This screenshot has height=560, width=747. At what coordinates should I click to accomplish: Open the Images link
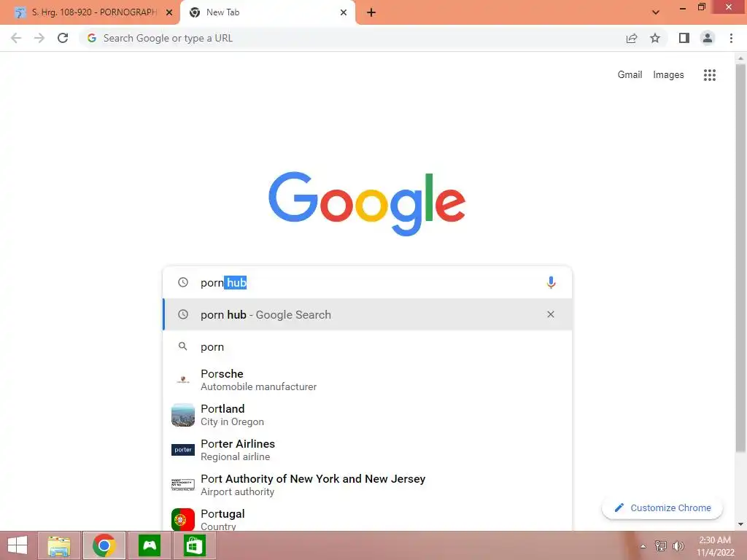(668, 75)
